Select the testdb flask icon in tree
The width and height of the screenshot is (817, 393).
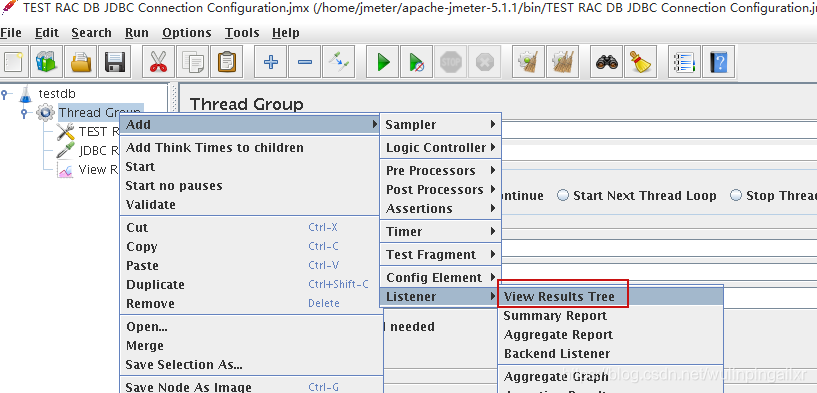25,94
